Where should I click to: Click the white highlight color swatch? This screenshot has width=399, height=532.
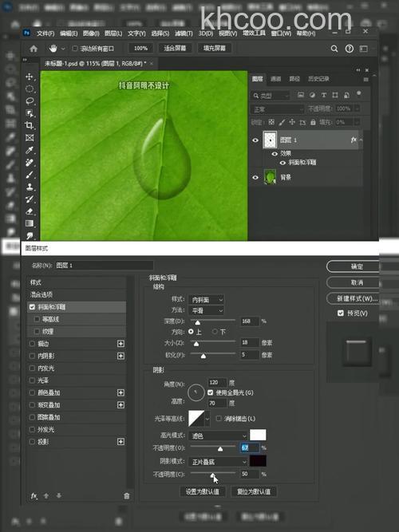point(258,435)
